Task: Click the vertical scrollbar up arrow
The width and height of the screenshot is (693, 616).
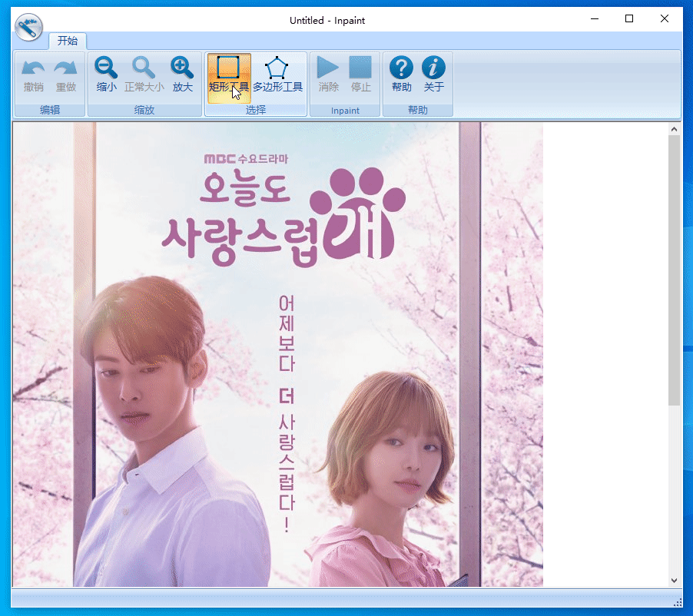Action: coord(674,129)
